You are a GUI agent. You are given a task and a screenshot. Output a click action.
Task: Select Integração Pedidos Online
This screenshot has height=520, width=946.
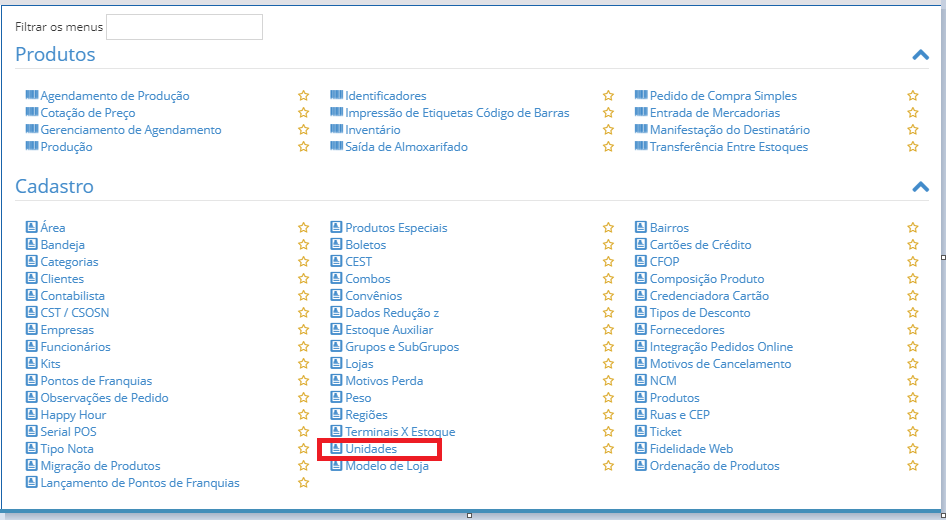[722, 347]
